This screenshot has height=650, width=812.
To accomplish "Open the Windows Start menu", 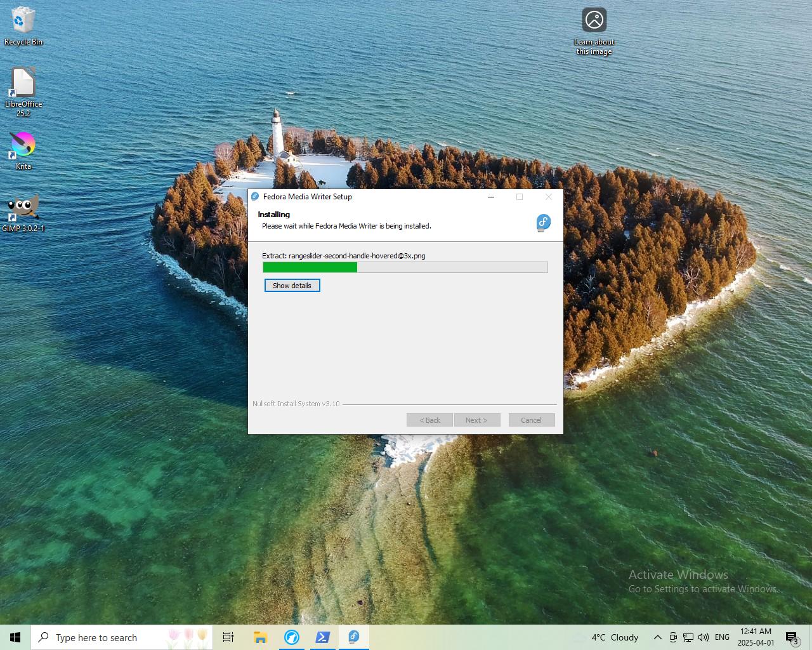I will [x=15, y=637].
